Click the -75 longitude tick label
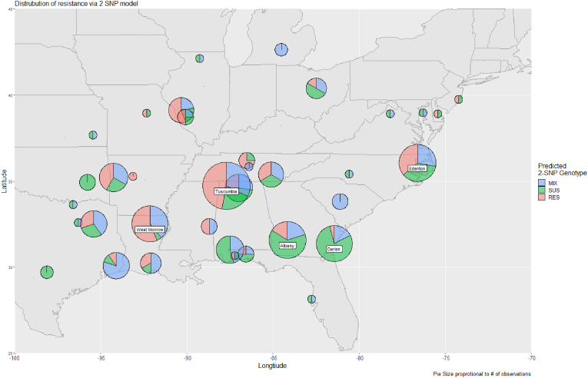Viewport: 588px width, 378px height. [x=446, y=358]
